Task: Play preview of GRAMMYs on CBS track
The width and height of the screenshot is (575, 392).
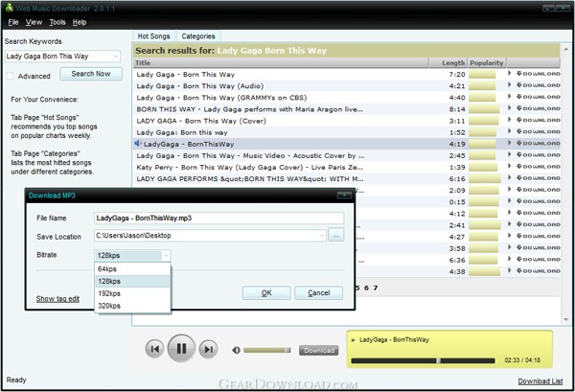Action: coord(510,97)
